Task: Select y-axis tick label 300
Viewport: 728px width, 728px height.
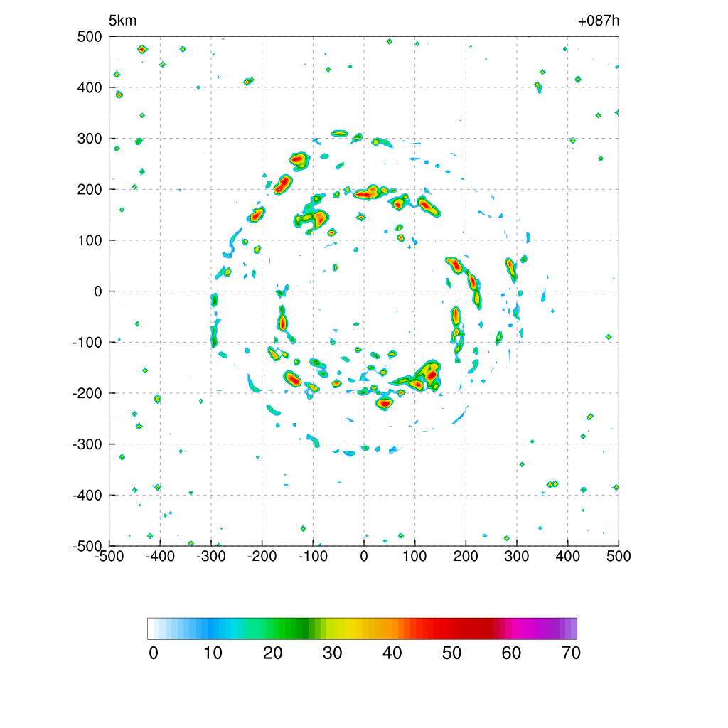Action: pos(90,139)
